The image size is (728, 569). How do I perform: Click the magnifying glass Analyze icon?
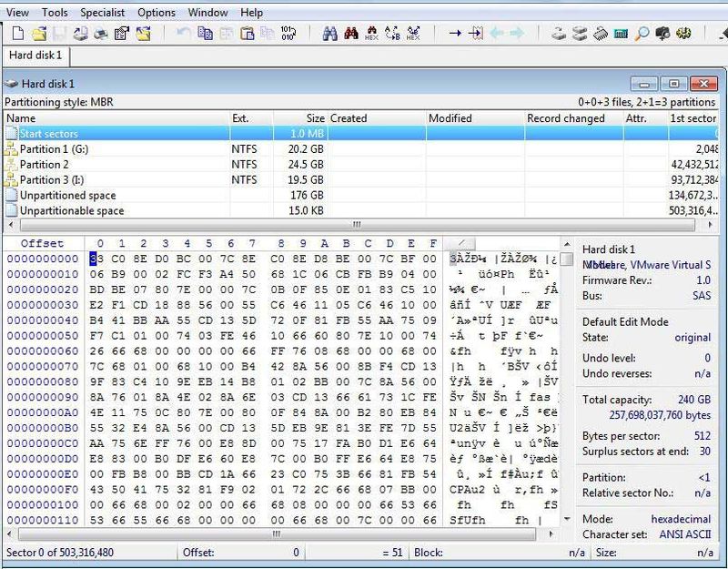pyautogui.click(x=642, y=33)
